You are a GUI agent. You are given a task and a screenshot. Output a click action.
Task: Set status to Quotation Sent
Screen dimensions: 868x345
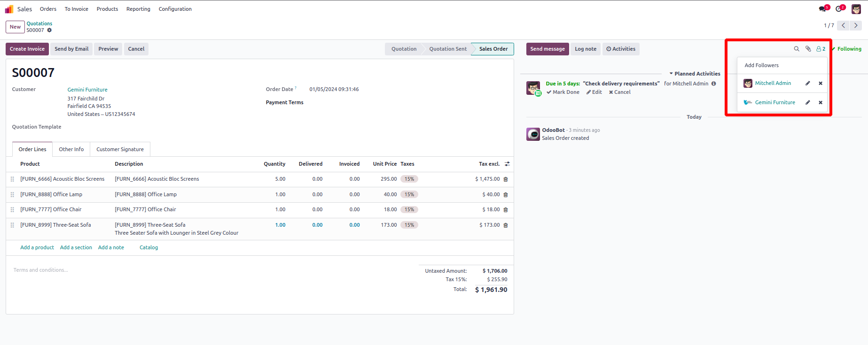(x=448, y=49)
